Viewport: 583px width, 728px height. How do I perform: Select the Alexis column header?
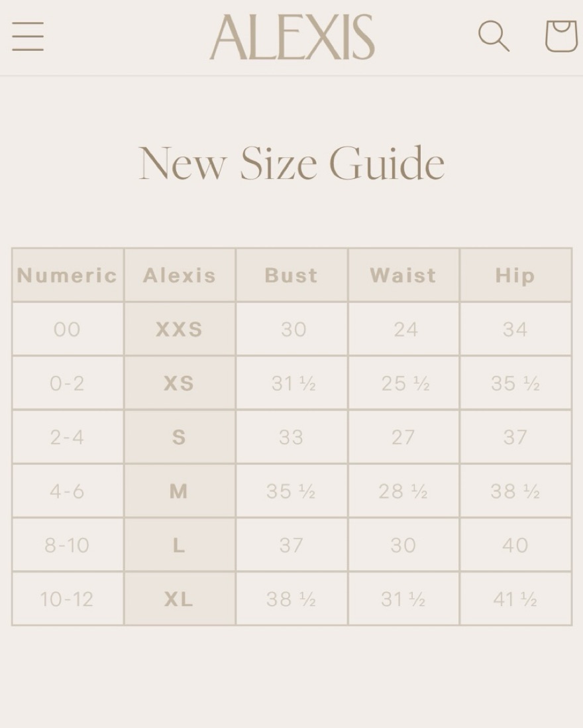[x=180, y=275]
